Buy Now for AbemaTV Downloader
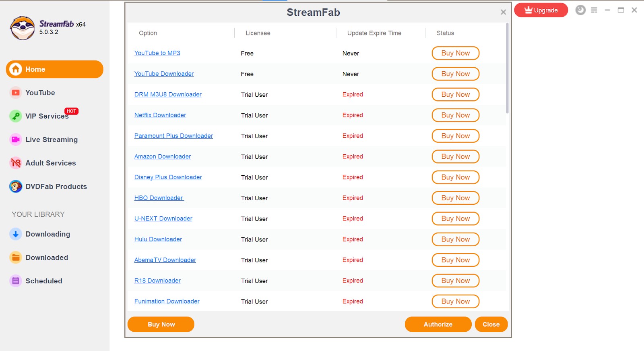Image resolution: width=644 pixels, height=351 pixels. (x=456, y=260)
